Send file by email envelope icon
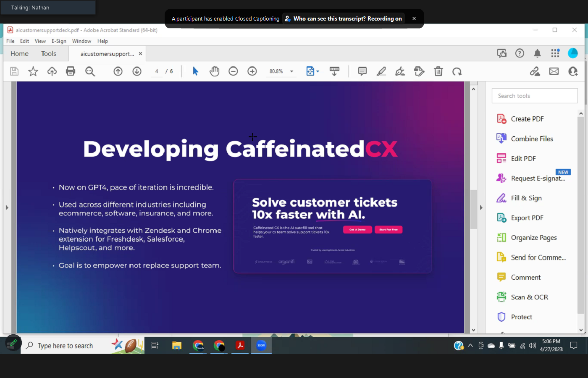 554,71
